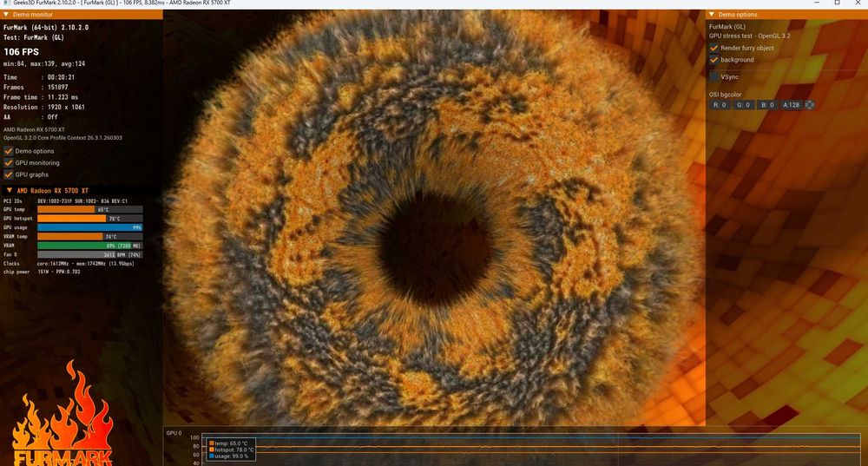Collapse the Demo options panel triangle
Viewport: 868px width, 466px height.
click(x=712, y=15)
